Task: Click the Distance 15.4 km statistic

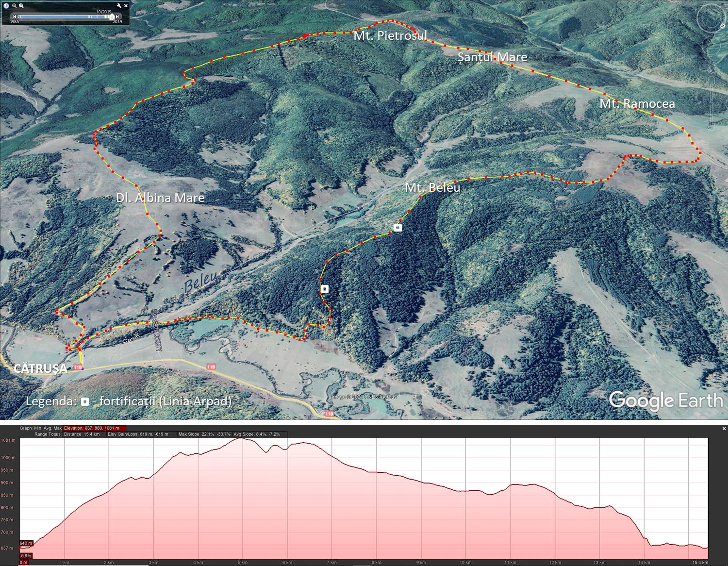Action: pyautogui.click(x=82, y=434)
